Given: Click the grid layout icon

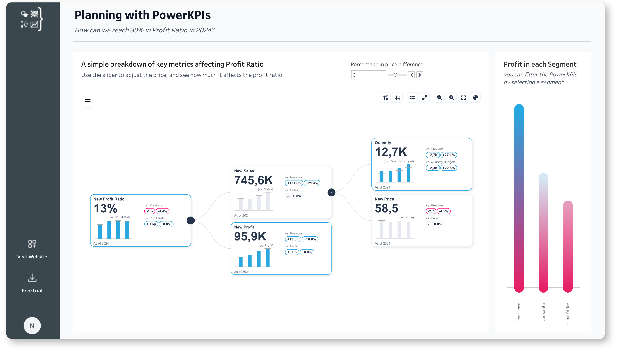Looking at the screenshot, I should pos(412,98).
